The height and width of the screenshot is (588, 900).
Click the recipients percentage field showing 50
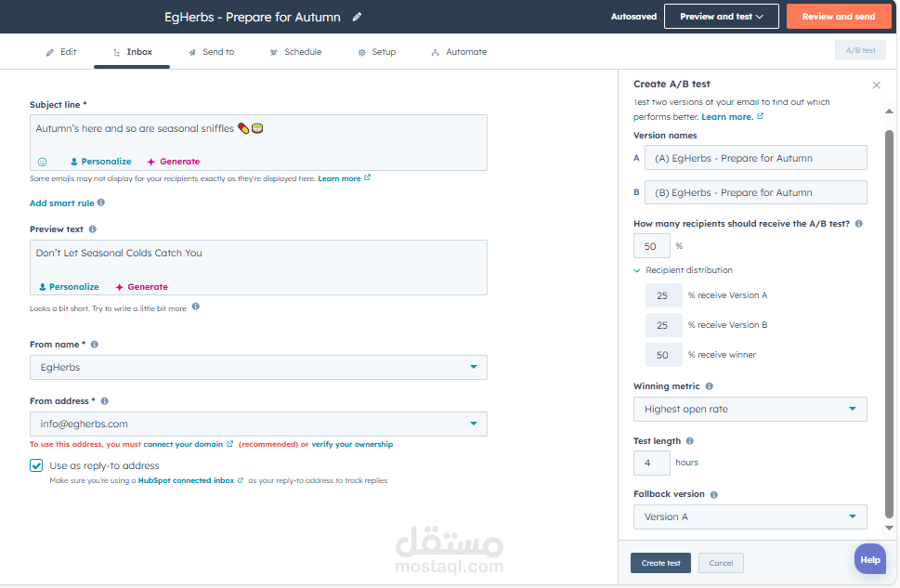[x=651, y=246]
